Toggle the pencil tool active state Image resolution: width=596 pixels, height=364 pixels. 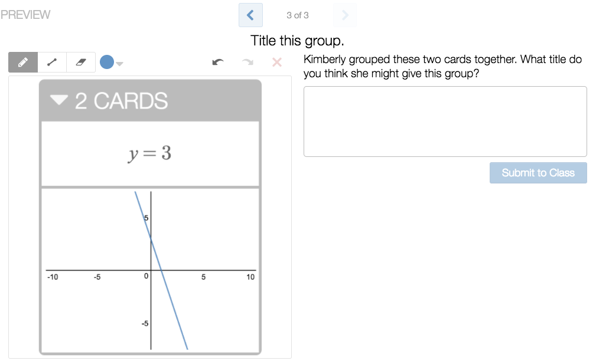[21, 61]
